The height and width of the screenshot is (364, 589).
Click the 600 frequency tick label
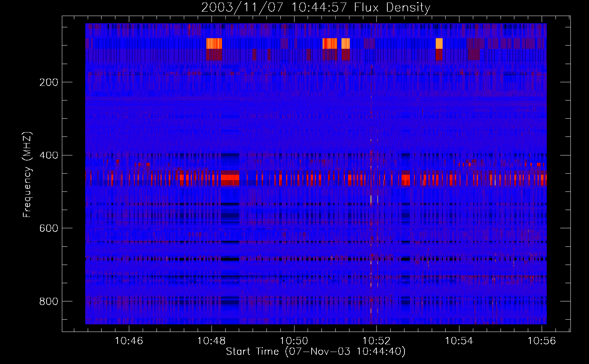coord(49,228)
